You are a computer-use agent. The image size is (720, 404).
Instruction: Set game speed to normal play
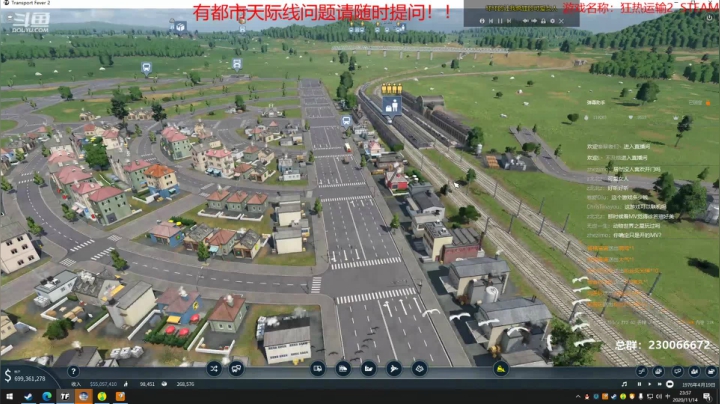[x=649, y=384]
